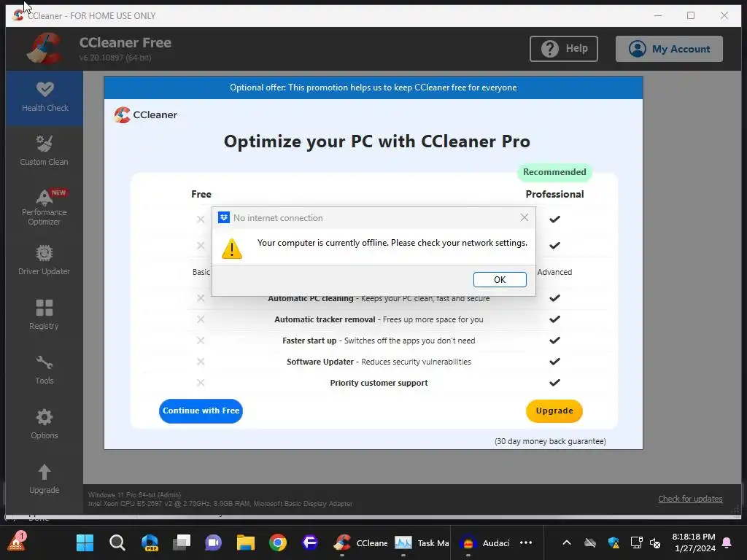Screen dimensions: 747x560
Task: Click the warning icon in dialog
Action: (x=232, y=249)
